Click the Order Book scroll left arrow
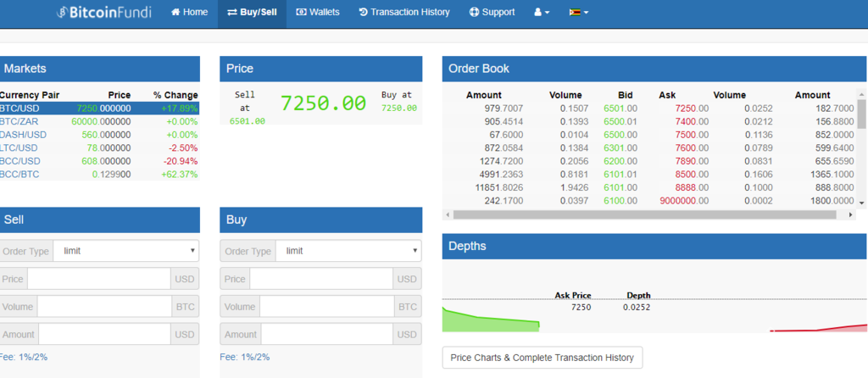Screen dimensions: 868x378 448,214
